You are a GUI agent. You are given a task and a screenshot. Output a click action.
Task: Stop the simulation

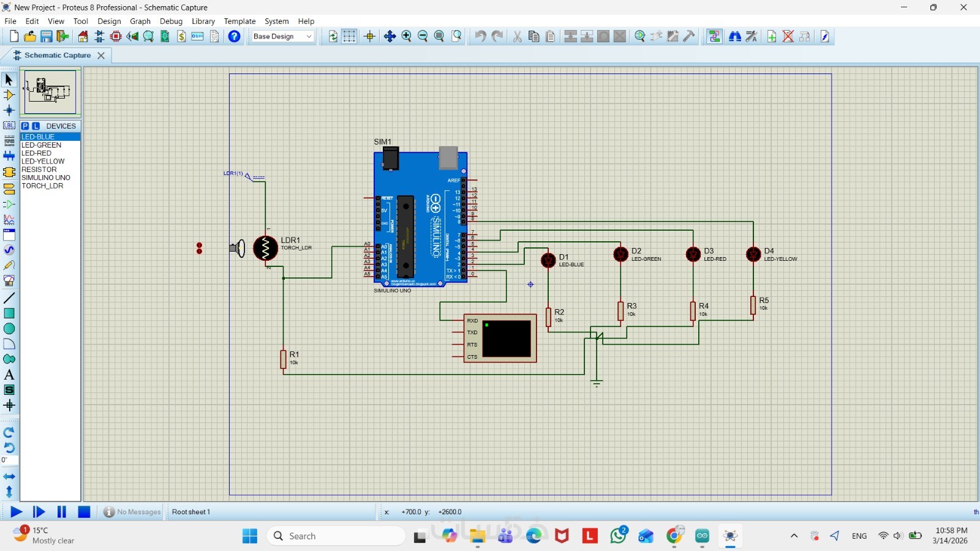tap(84, 512)
